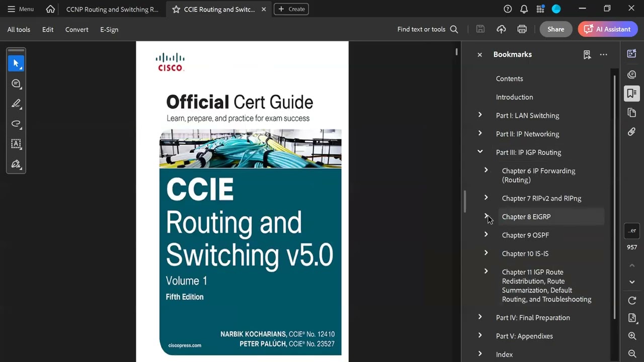The image size is (644, 362).
Task: Open All tools menu
Action: click(19, 29)
